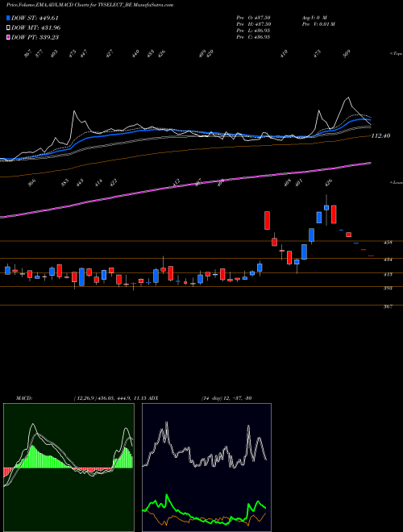Viewport: 403px width, 532px height.
Task: Click the Pre L: 436.95 value
Action: tap(253, 31)
